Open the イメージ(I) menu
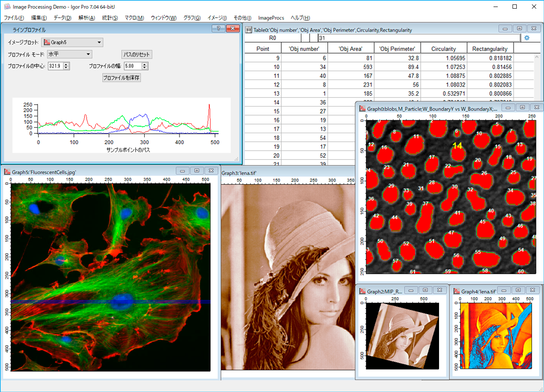The image size is (544, 392). coord(217,18)
